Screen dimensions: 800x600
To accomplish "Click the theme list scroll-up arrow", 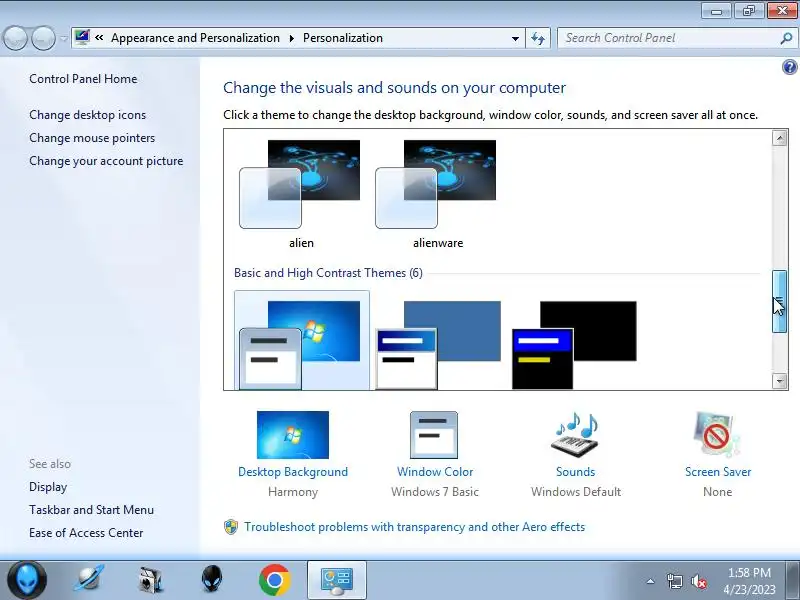I will click(780, 138).
